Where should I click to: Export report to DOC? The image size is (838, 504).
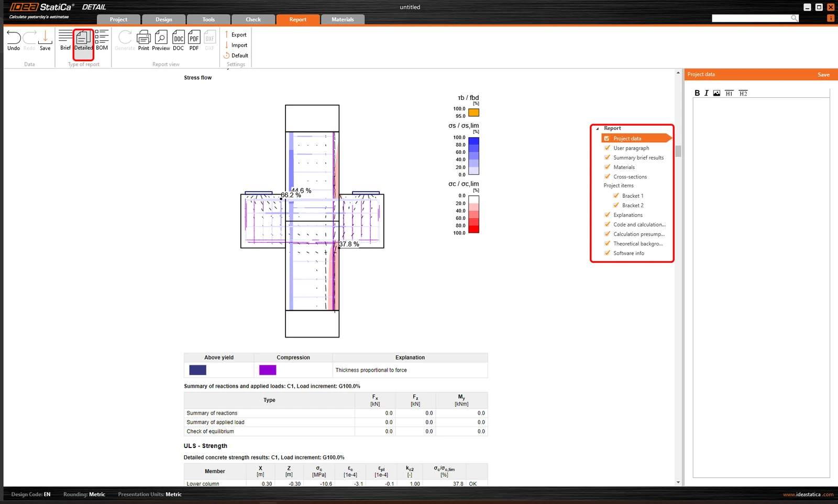click(179, 40)
